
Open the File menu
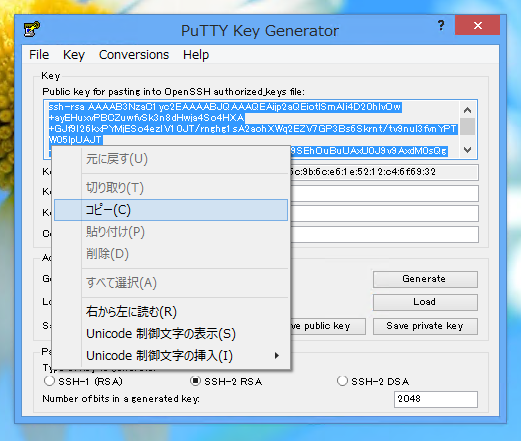pos(39,55)
